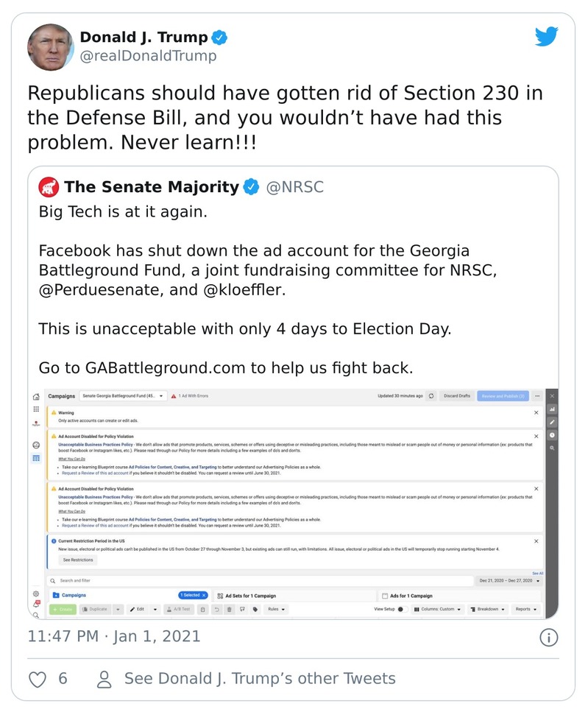Image resolution: width=588 pixels, height=712 pixels.
Task: Open the Columns: Custom dropdown
Action: (x=438, y=610)
